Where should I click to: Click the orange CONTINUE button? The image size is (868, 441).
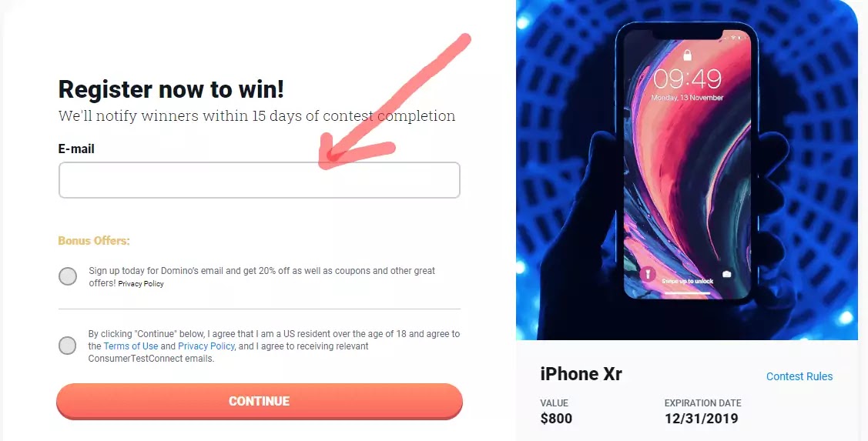(x=259, y=401)
